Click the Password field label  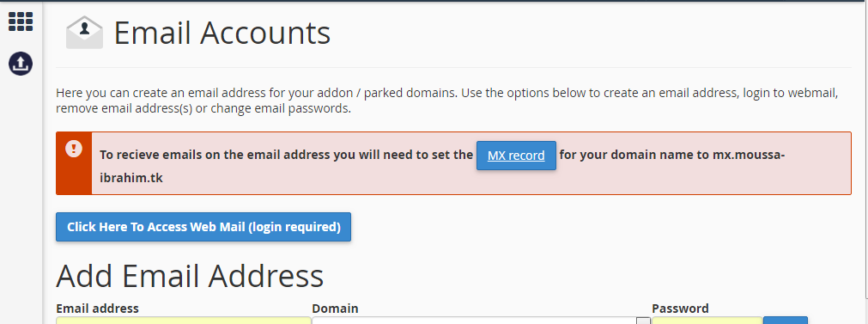click(x=680, y=309)
